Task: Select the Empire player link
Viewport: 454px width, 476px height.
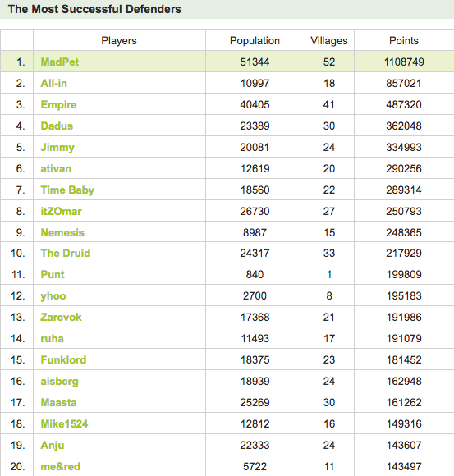Action: tap(58, 105)
